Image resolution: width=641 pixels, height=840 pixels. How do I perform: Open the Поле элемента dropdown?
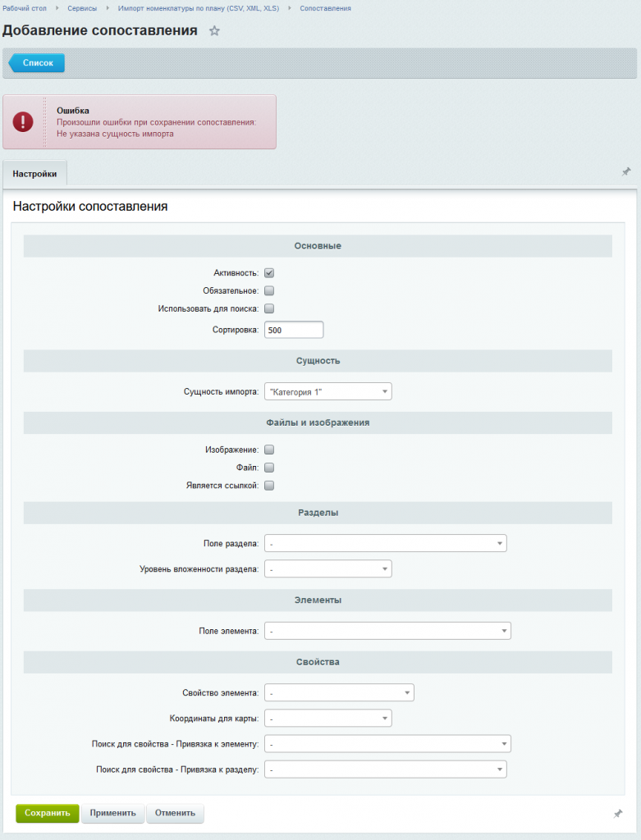coord(387,631)
